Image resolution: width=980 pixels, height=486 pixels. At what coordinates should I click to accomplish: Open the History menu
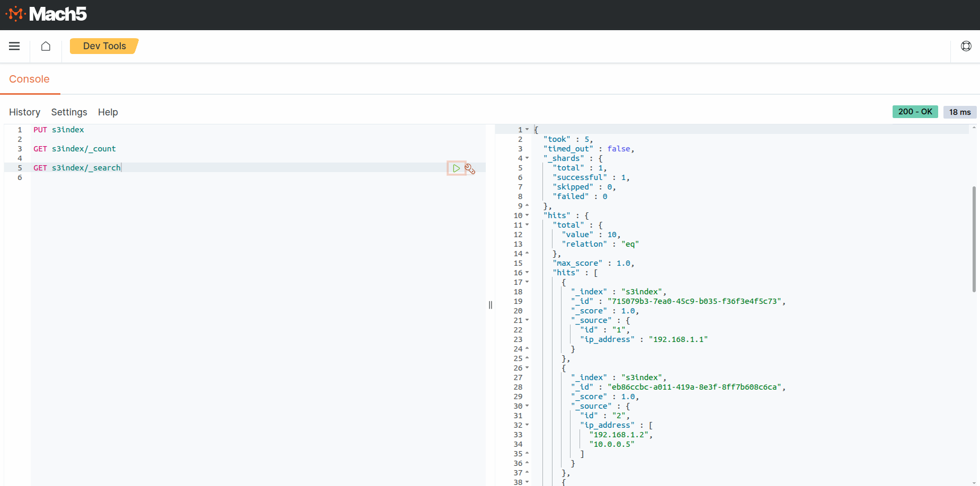click(x=24, y=112)
